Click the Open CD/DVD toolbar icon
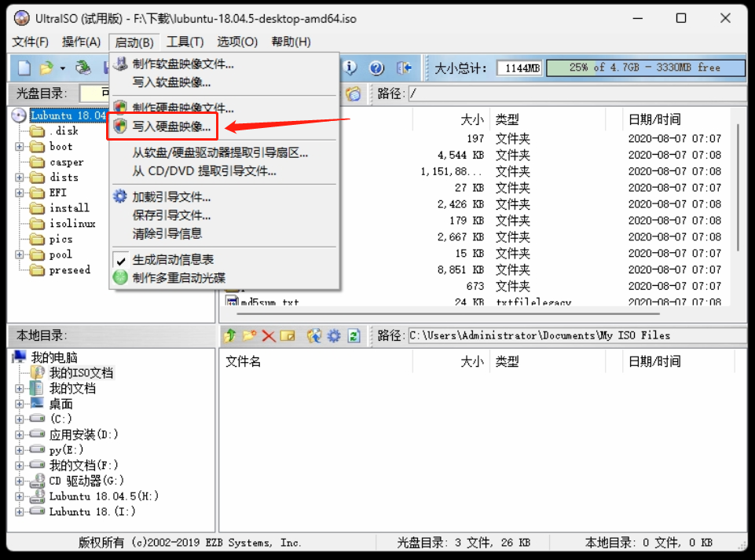 pyautogui.click(x=83, y=68)
